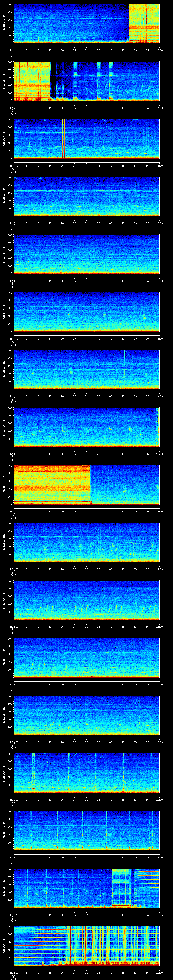
Task: Select the 1:24:00 start time label
Action: (14, 742)
